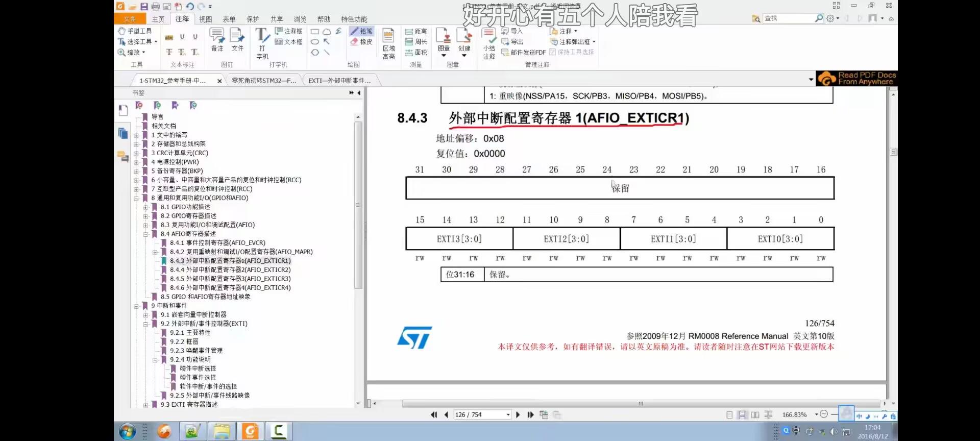Collapse bookmark '8 通用和复用功能I/O'
The image size is (980, 441).
(x=136, y=198)
